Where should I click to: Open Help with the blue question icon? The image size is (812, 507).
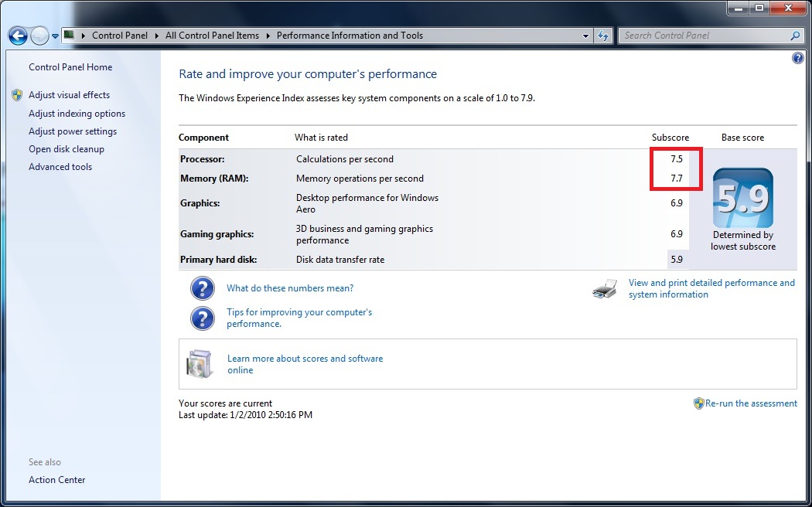point(797,58)
